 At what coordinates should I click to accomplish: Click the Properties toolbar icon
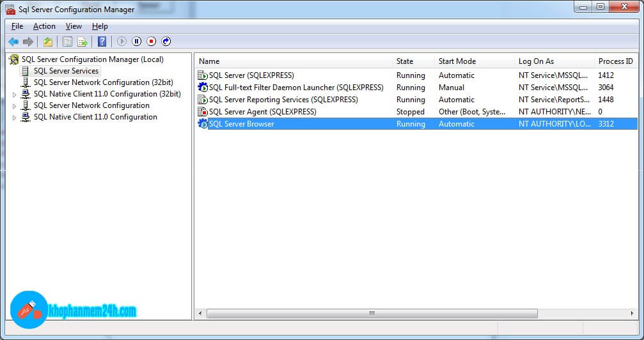coord(67,42)
